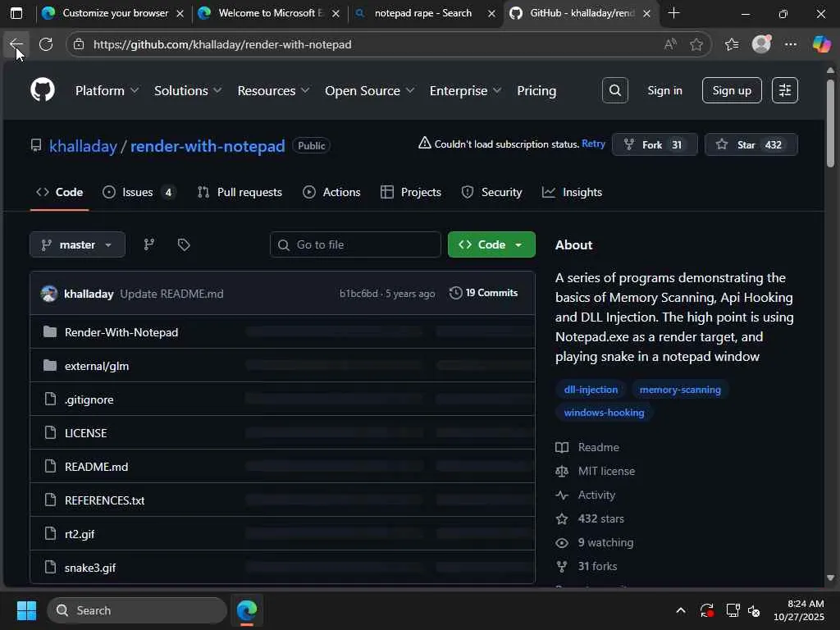Expand the Resources menu
840x630 pixels.
(x=274, y=90)
